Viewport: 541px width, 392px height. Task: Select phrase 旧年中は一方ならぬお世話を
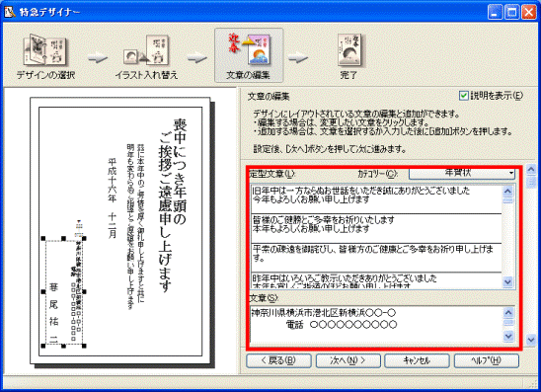376,199
